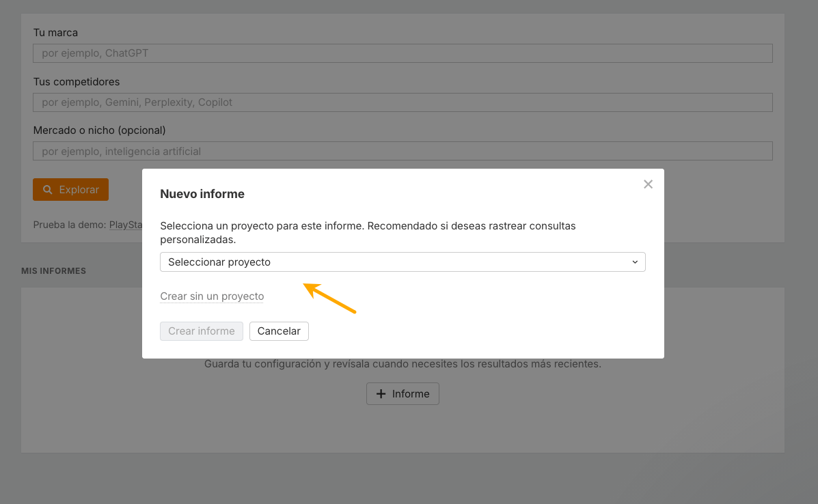
Task: Click the Informe button below the message
Action: (x=403, y=393)
